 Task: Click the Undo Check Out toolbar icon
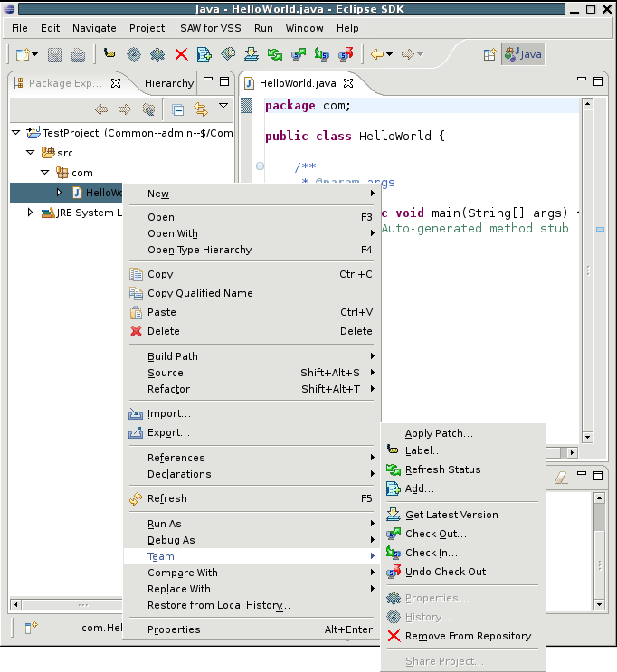pyautogui.click(x=346, y=54)
